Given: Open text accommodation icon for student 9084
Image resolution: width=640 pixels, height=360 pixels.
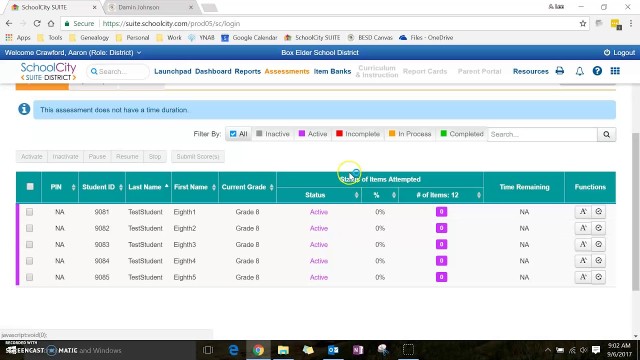Looking at the screenshot, I should (583, 260).
